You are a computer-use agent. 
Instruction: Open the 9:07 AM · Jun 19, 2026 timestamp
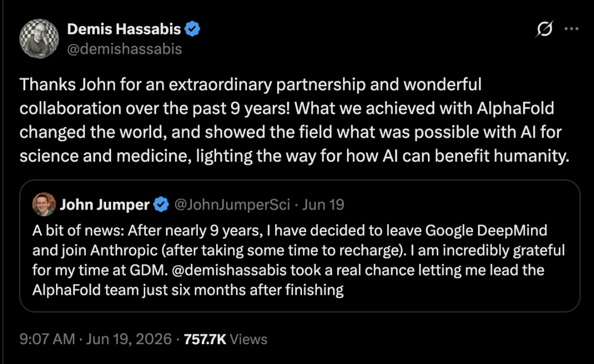(96, 339)
